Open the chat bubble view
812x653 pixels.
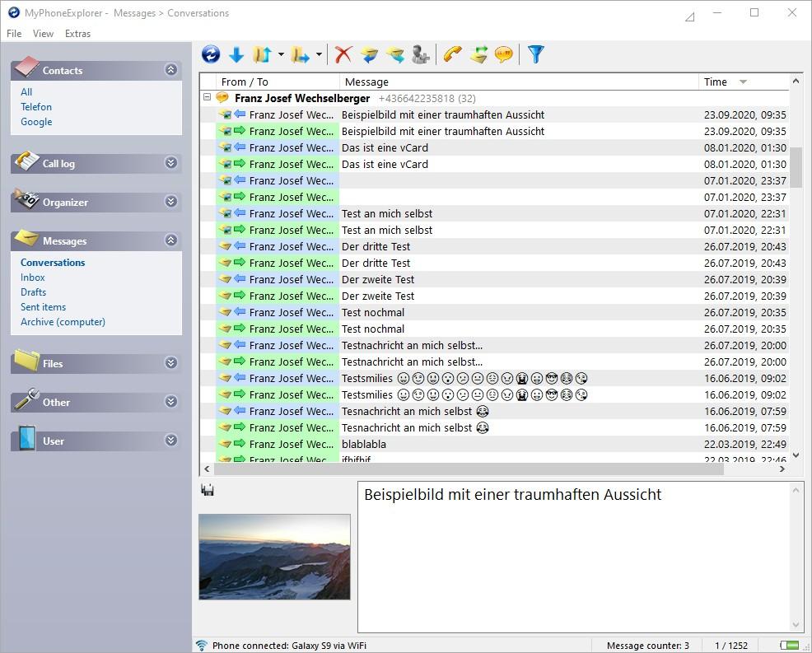[504, 54]
